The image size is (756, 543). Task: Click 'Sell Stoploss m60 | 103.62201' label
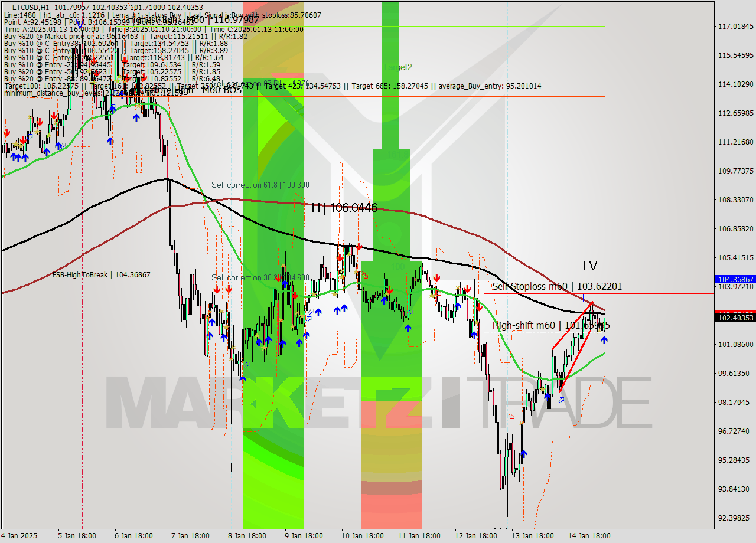coord(557,286)
